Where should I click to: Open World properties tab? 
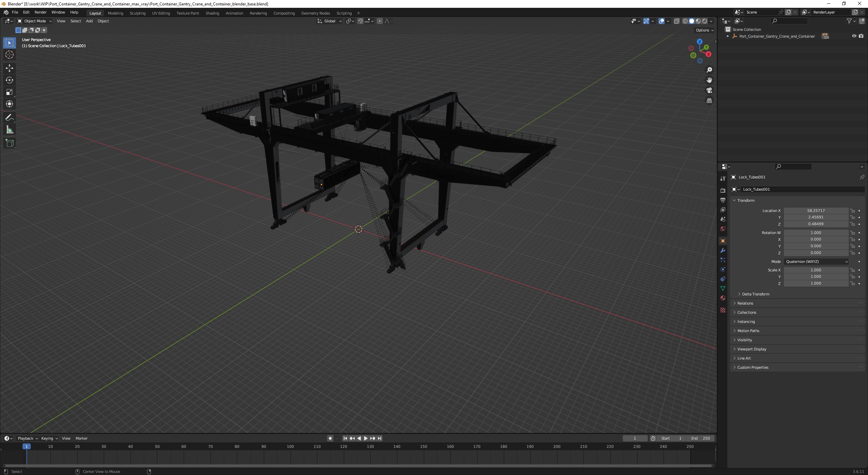coord(723,229)
